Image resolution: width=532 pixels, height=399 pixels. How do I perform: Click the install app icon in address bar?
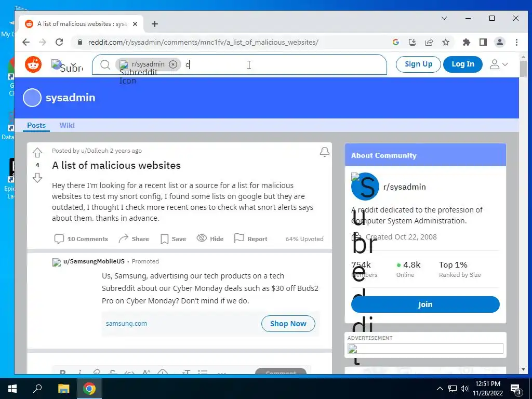pos(412,42)
